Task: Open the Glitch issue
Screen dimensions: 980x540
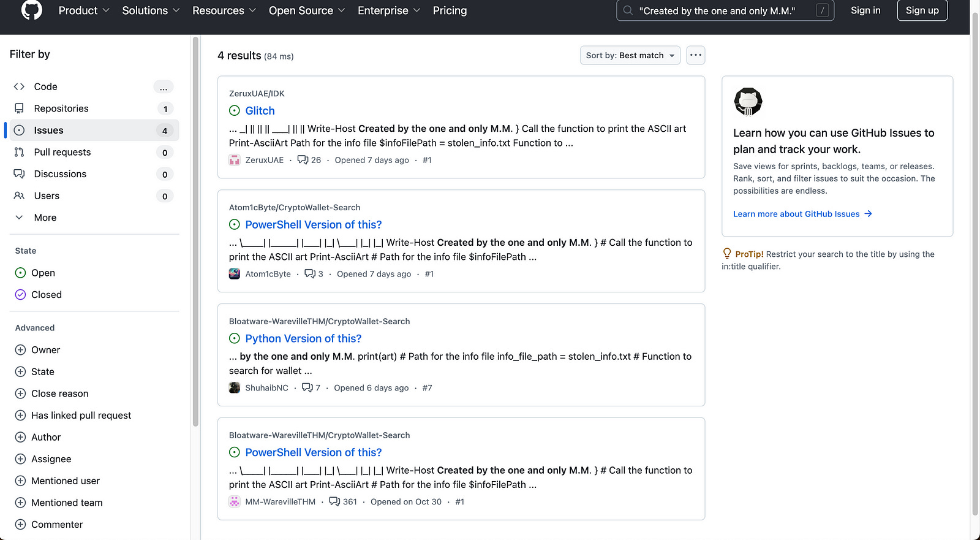Action: coord(260,111)
